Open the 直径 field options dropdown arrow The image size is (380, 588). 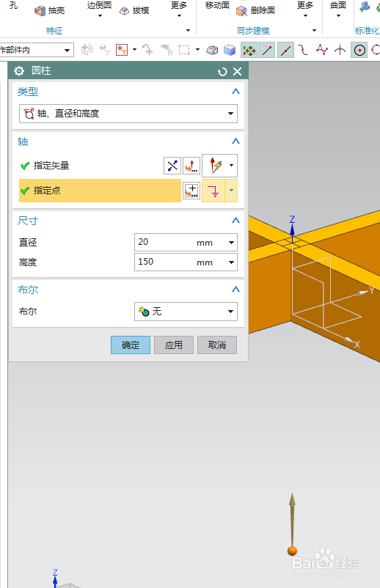(x=232, y=243)
